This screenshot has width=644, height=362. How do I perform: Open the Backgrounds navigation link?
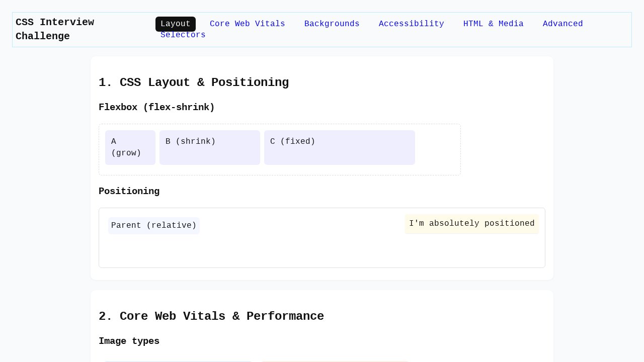332,24
